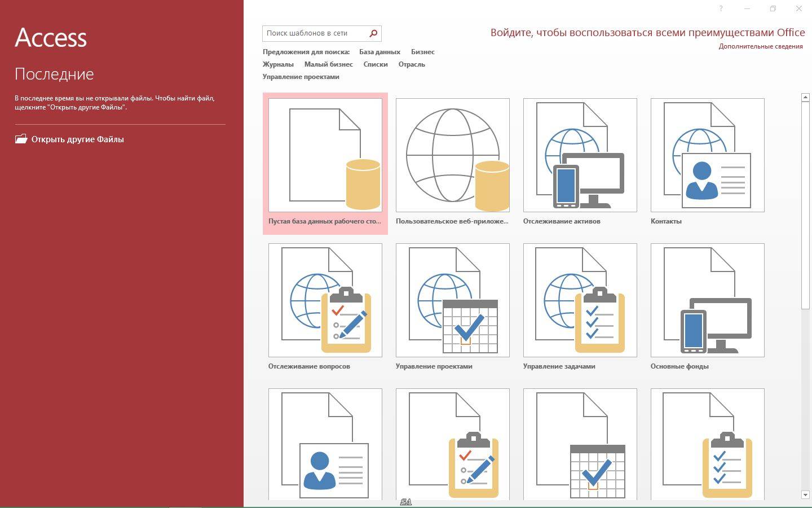Click the Пустая база данных label text
This screenshot has width=812, height=508.
[325, 221]
